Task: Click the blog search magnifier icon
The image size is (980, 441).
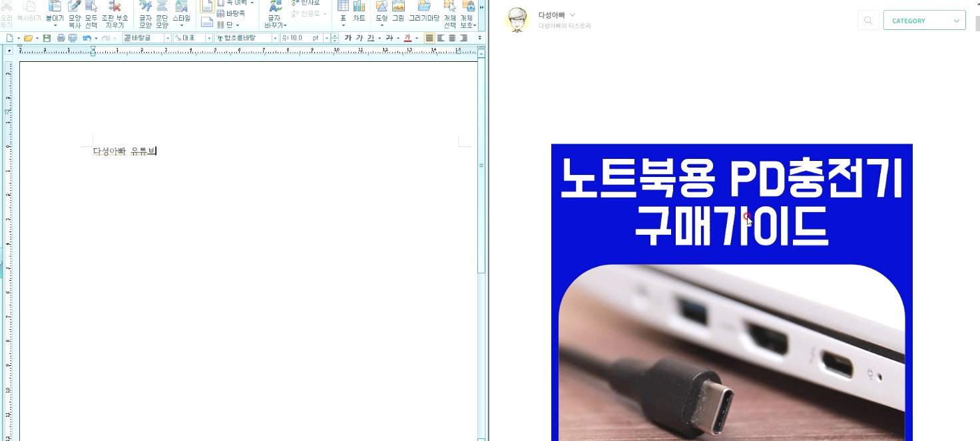Action: [868, 21]
